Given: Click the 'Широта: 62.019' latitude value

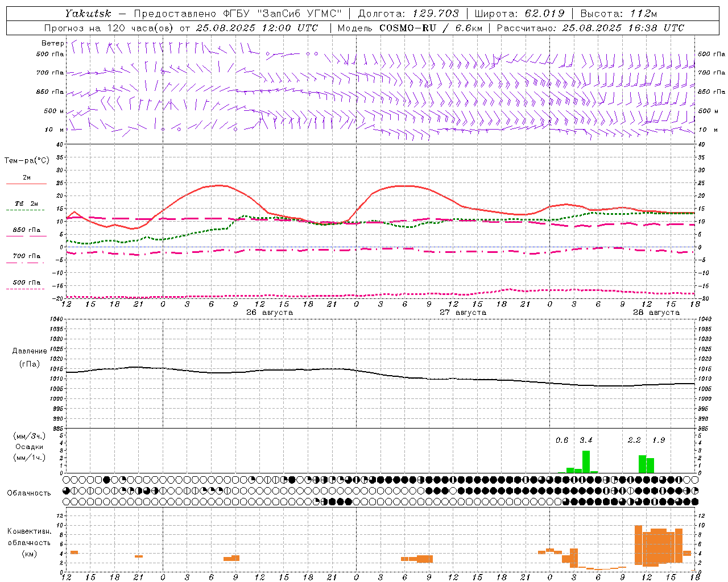Looking at the screenshot, I should (x=519, y=13).
